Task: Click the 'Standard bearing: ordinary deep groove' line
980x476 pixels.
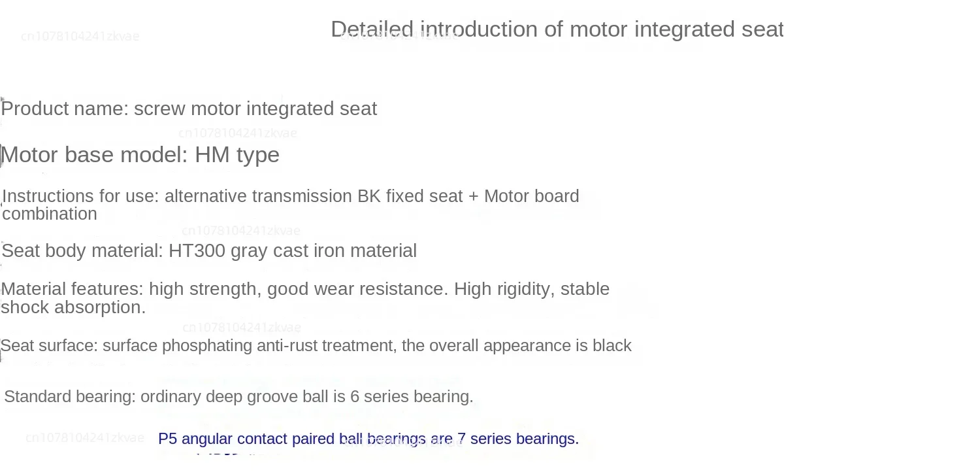Action: pos(238,397)
